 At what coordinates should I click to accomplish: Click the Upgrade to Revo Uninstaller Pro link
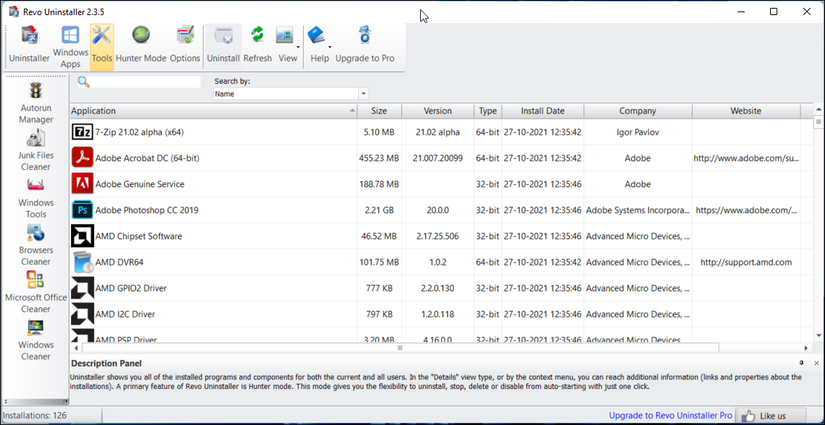[671, 415]
